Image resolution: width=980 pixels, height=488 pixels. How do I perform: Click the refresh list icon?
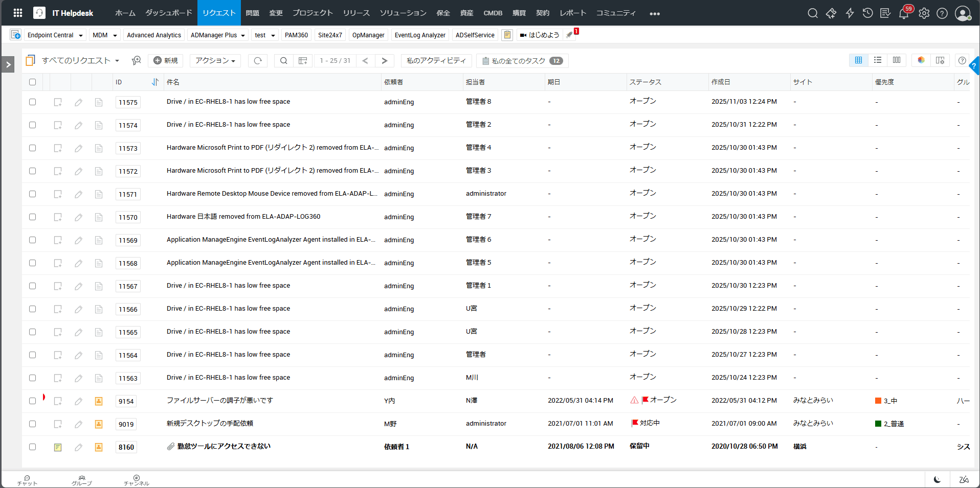pyautogui.click(x=258, y=61)
